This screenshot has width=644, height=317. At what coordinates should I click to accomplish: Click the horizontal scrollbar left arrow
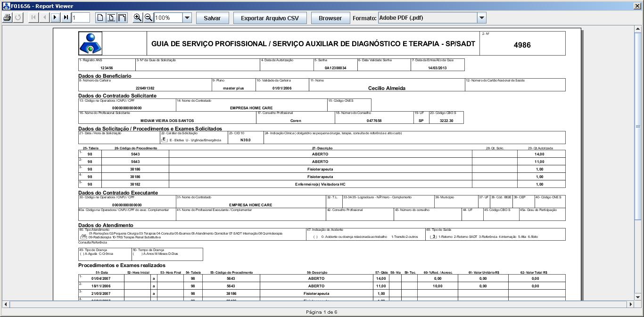(x=6, y=304)
